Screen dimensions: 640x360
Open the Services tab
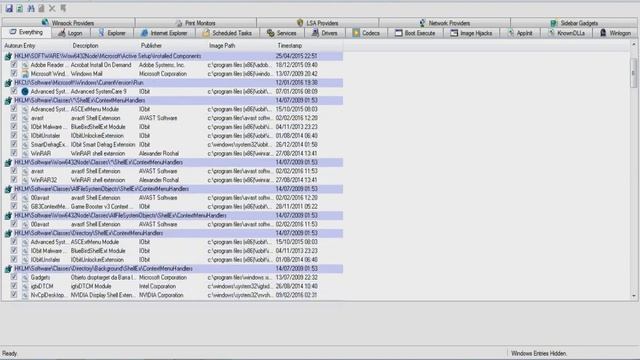pos(282,33)
